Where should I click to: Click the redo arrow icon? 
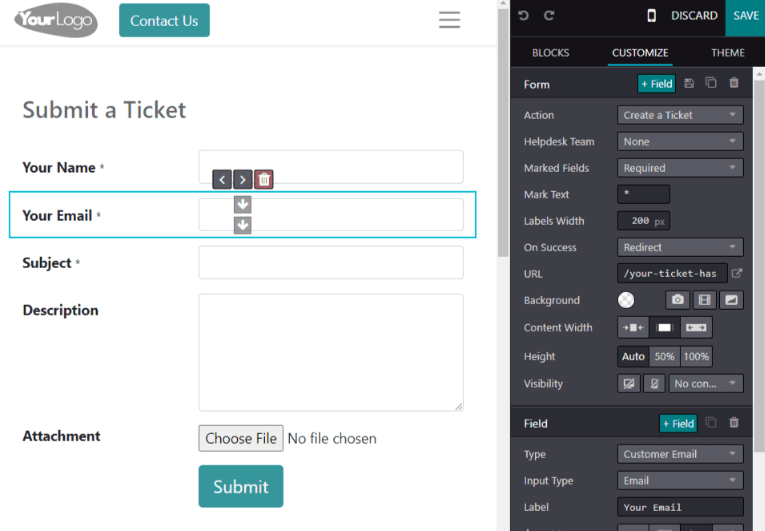549,16
